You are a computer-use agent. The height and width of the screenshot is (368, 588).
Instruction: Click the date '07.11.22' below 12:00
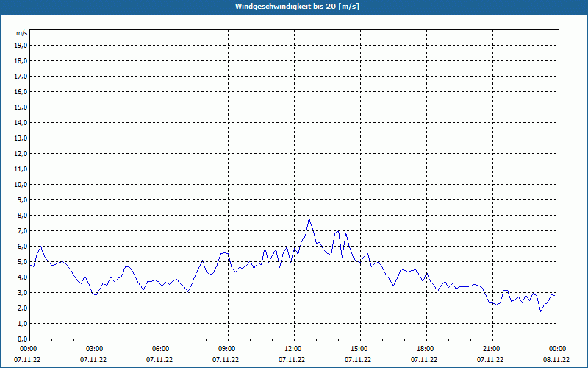pos(292,360)
